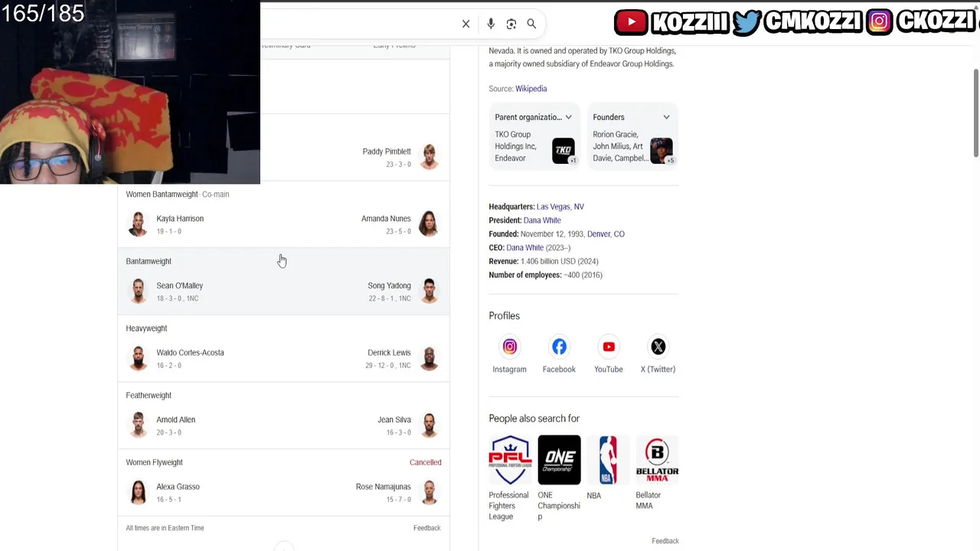Select the Paddy Pimblett fighter name
980x551 pixels.
pyautogui.click(x=387, y=152)
